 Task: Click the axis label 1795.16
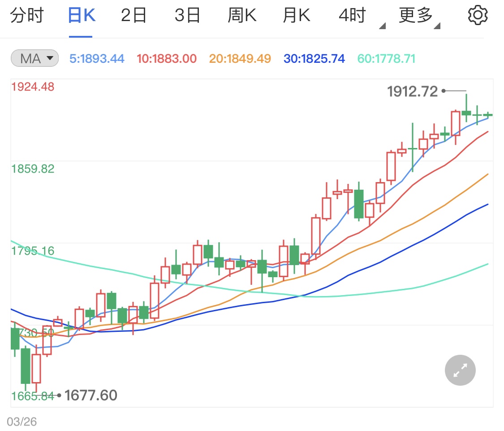pos(33,251)
